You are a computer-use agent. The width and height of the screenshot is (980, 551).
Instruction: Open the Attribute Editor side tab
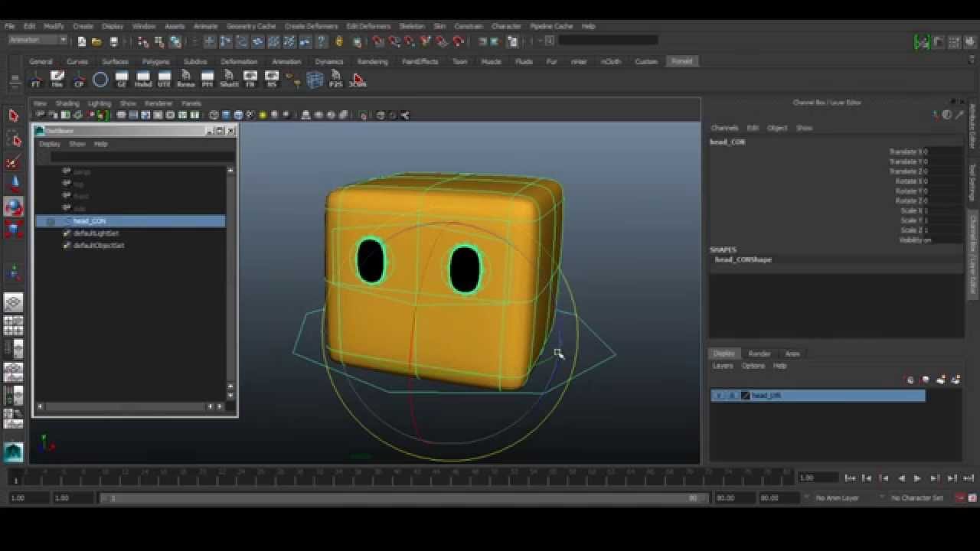[972, 126]
